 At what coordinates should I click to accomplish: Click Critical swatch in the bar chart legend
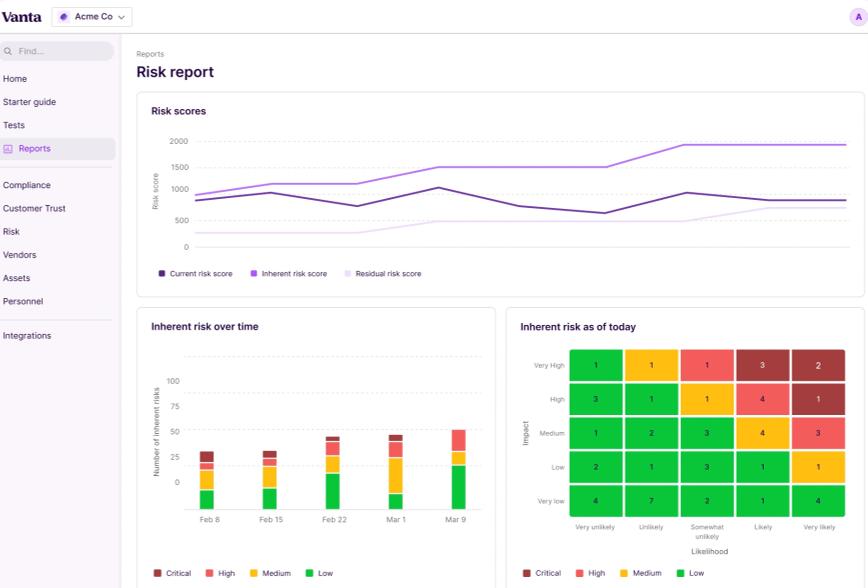click(x=158, y=573)
